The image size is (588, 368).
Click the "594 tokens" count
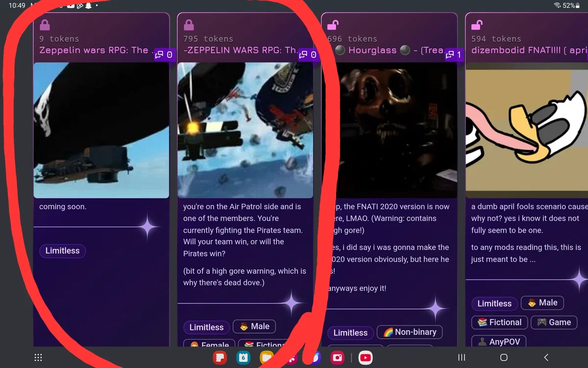496,39
